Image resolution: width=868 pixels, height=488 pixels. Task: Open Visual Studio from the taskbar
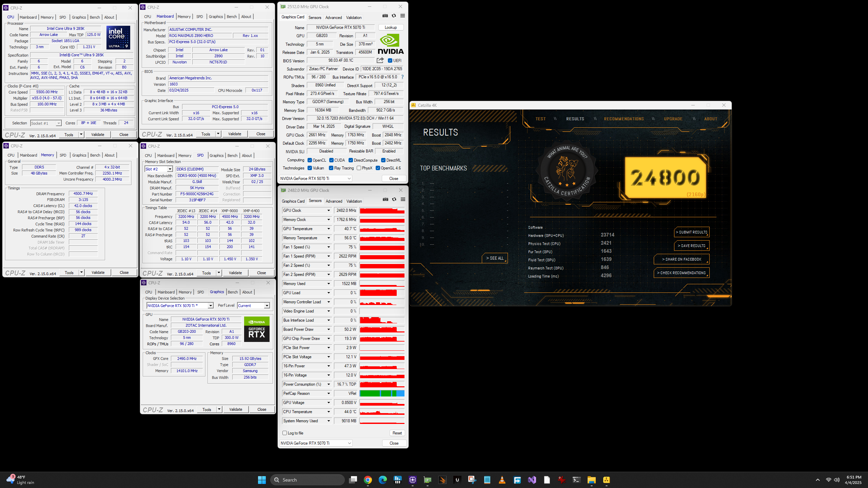pos(532,480)
